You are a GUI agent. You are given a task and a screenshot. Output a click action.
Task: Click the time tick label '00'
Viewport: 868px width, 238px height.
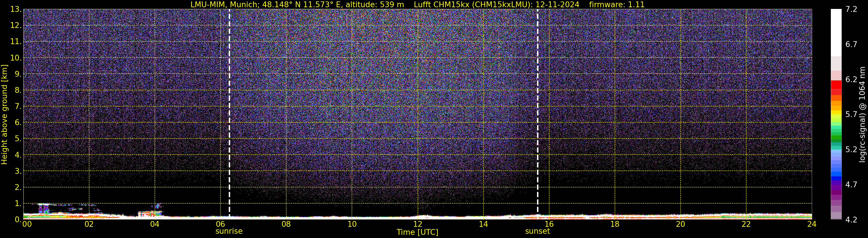[27, 224]
